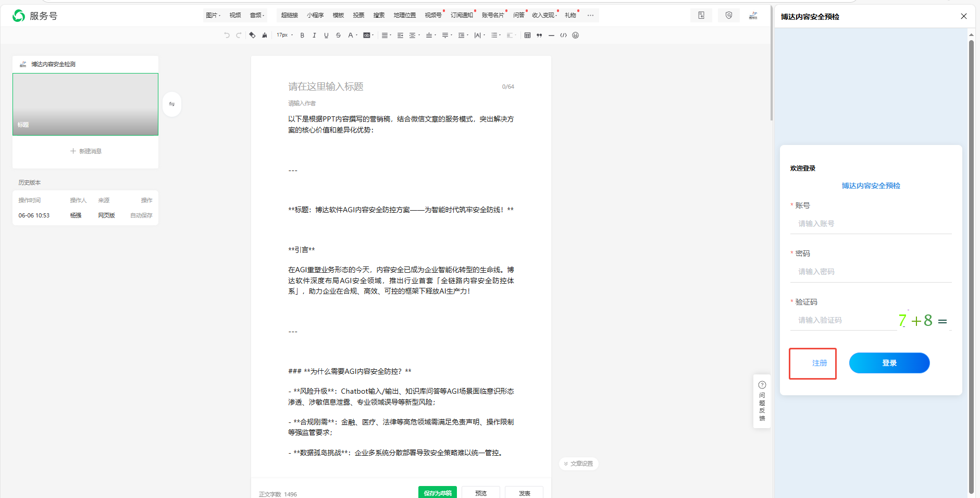The width and height of the screenshot is (980, 498).
Task: Pick the text highlight color swatch
Action: coord(367,35)
